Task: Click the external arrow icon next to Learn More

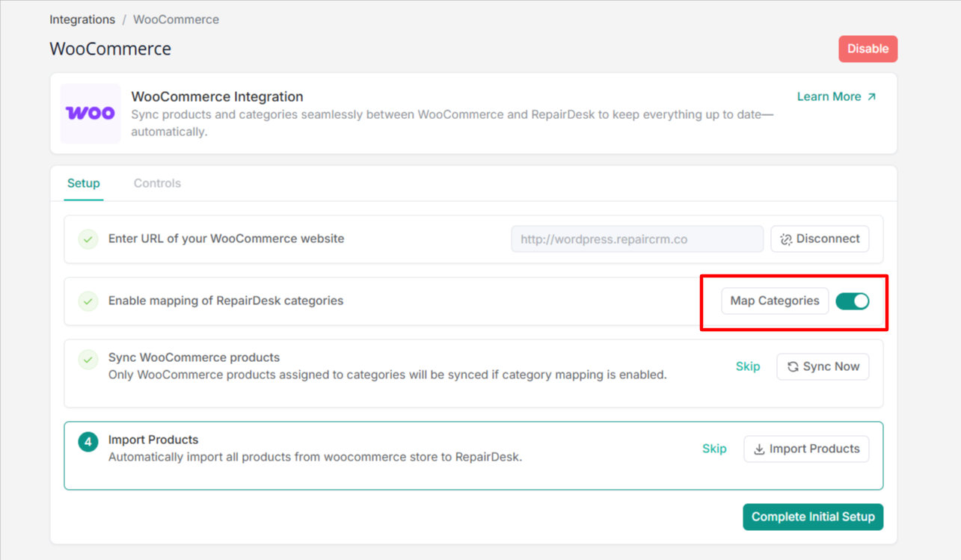Action: click(871, 96)
